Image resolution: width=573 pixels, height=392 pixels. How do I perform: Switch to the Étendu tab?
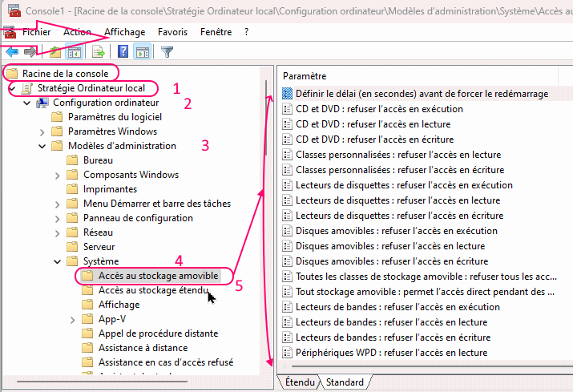(300, 382)
